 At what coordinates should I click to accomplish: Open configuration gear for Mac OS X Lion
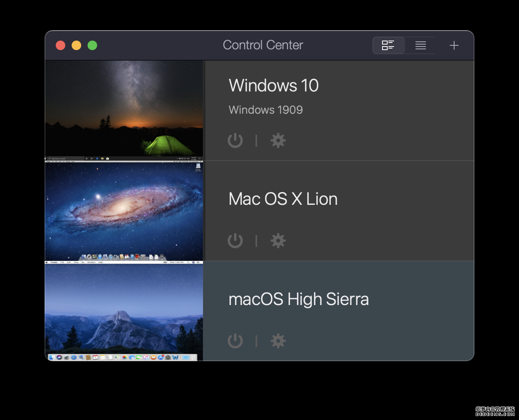(x=278, y=241)
